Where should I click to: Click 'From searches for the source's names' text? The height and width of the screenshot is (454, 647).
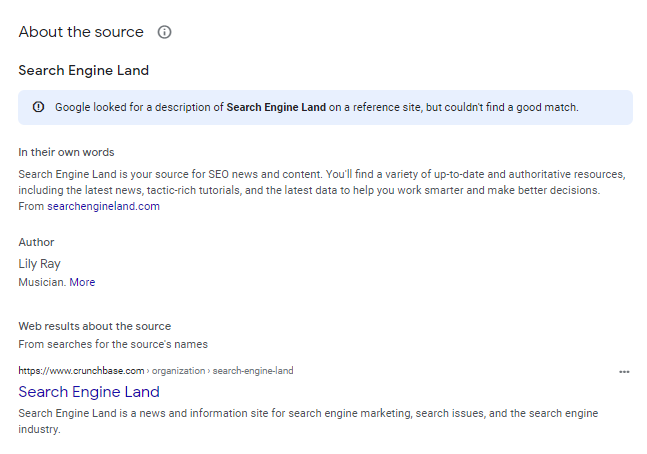(113, 344)
